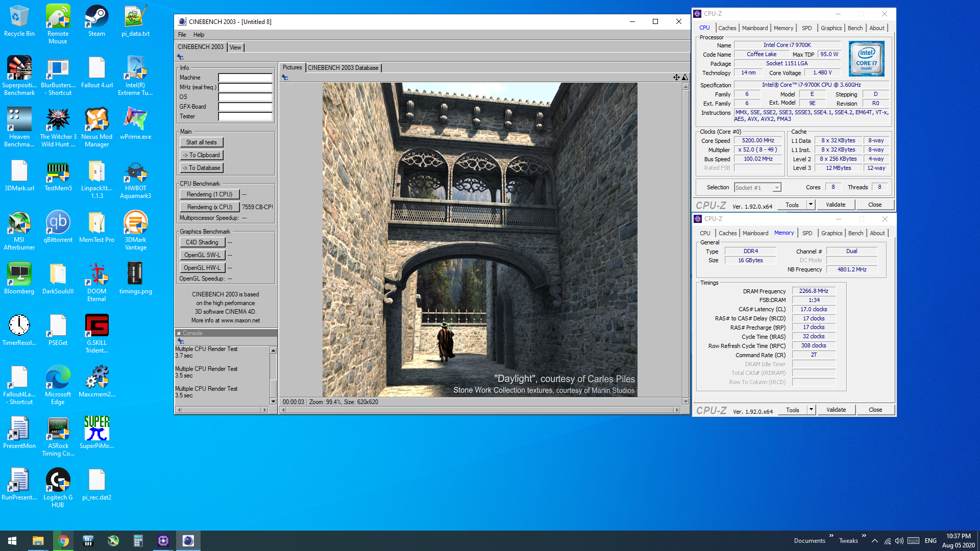Open the SuperPiMod desktop icon
The image size is (980, 551).
[96, 433]
